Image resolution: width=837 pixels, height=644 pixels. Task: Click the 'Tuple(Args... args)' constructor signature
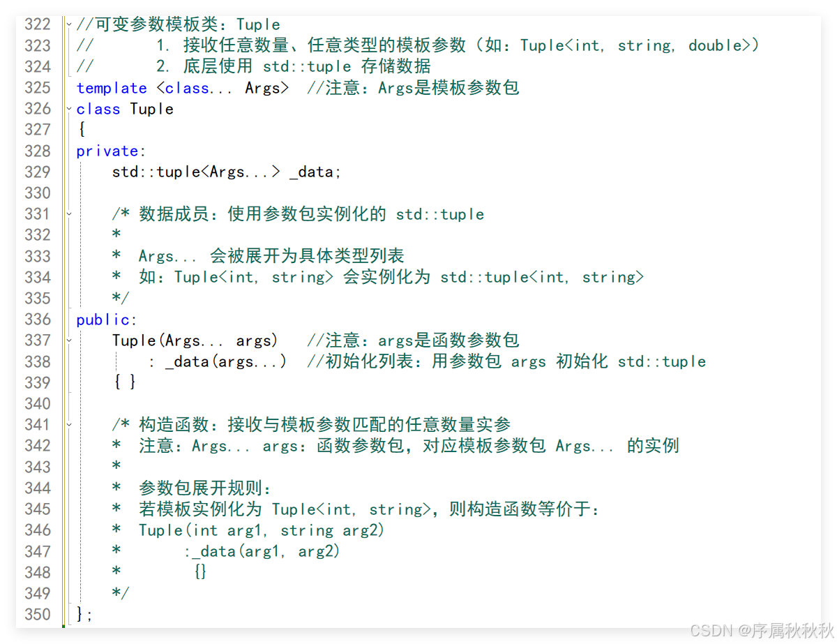[x=195, y=340]
